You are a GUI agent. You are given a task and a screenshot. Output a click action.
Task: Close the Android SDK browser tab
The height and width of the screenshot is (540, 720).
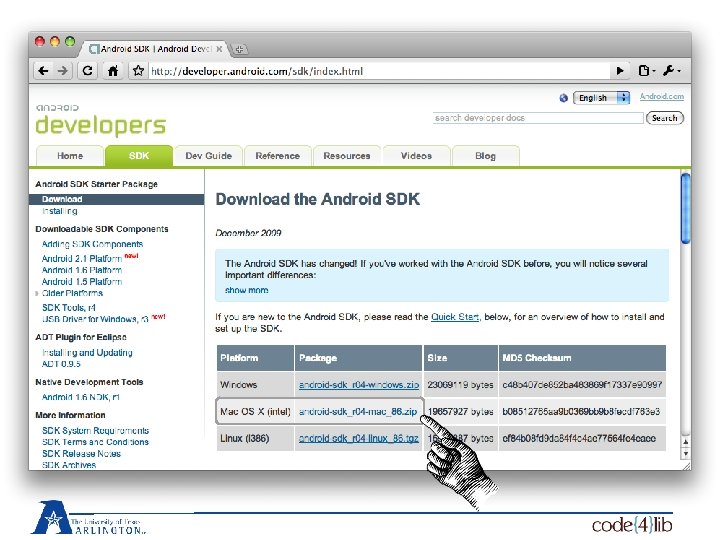219,49
